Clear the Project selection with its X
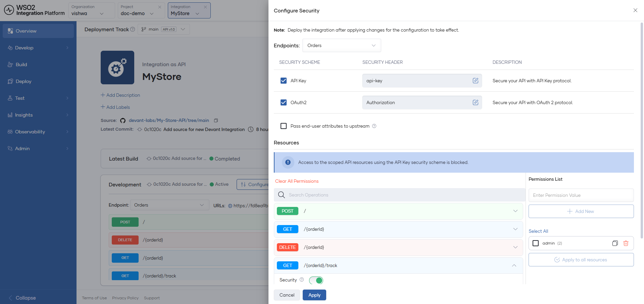The height and width of the screenshot is (304, 644). tap(160, 7)
